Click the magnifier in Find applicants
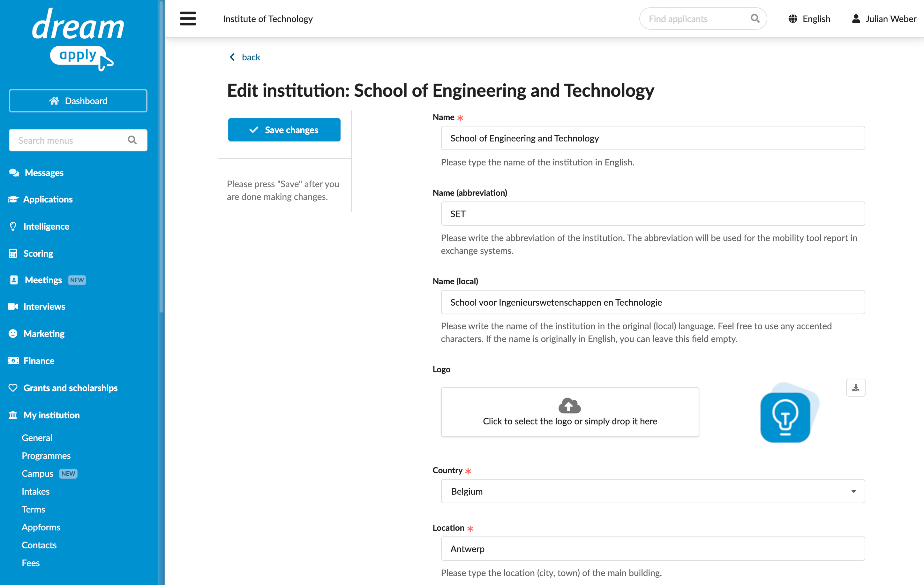This screenshot has width=924, height=585. click(755, 19)
